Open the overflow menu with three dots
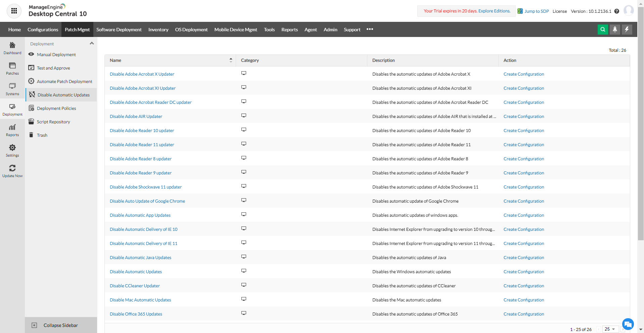This screenshot has height=333, width=644. click(x=370, y=29)
